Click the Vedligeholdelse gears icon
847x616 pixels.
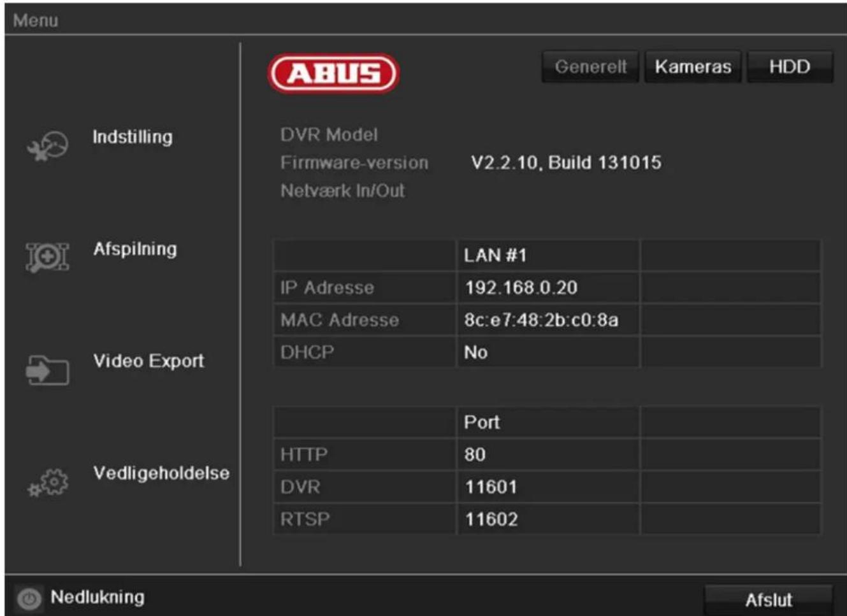tap(48, 483)
